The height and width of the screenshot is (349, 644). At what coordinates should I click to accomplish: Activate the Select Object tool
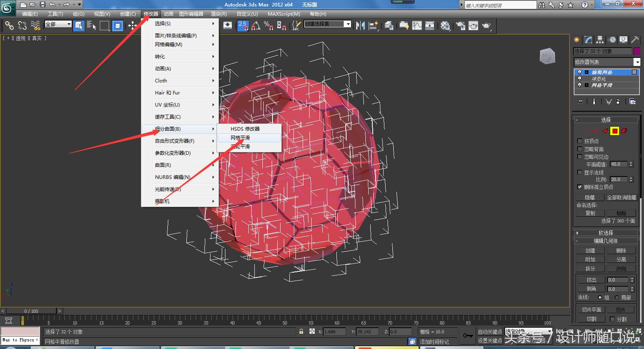pos(79,26)
